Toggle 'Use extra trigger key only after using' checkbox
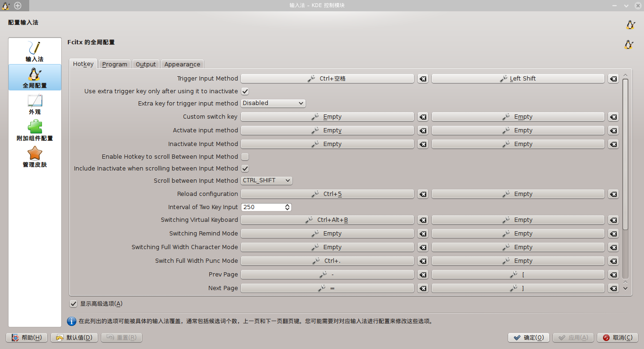 (x=245, y=91)
